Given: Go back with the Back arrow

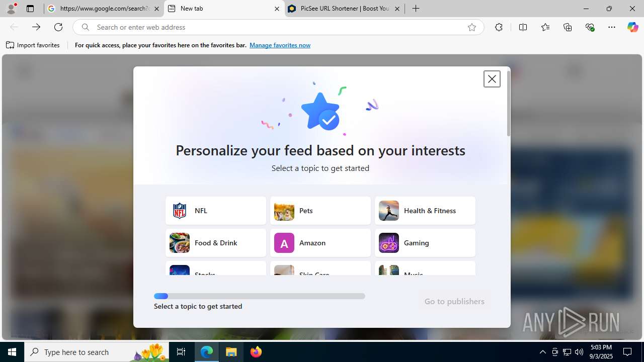Looking at the screenshot, I should point(14,27).
